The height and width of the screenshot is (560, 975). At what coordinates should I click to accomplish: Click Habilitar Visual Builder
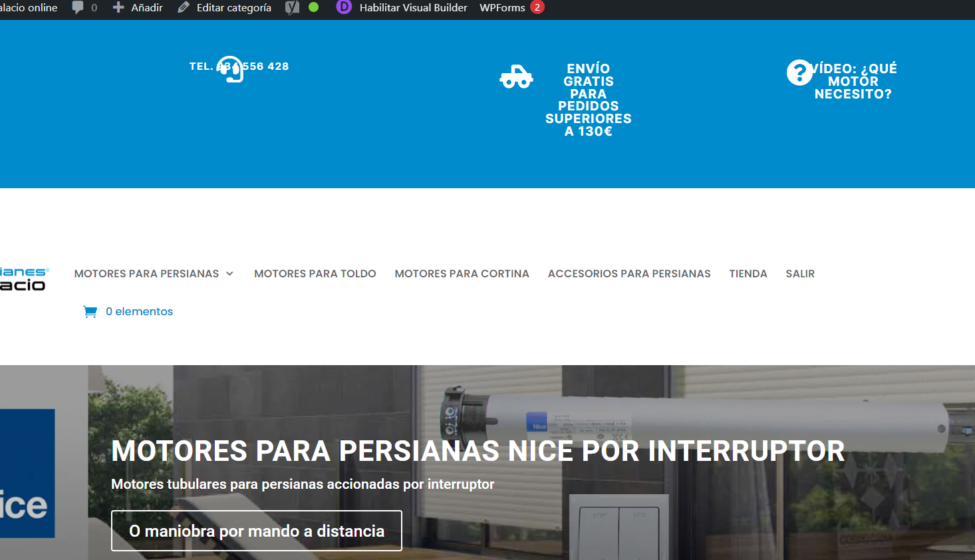pyautogui.click(x=413, y=7)
